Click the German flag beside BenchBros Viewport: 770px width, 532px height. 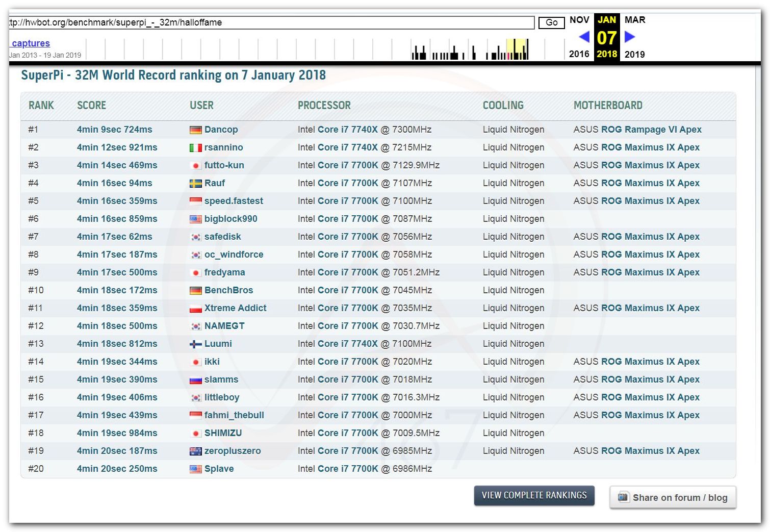[x=195, y=291]
